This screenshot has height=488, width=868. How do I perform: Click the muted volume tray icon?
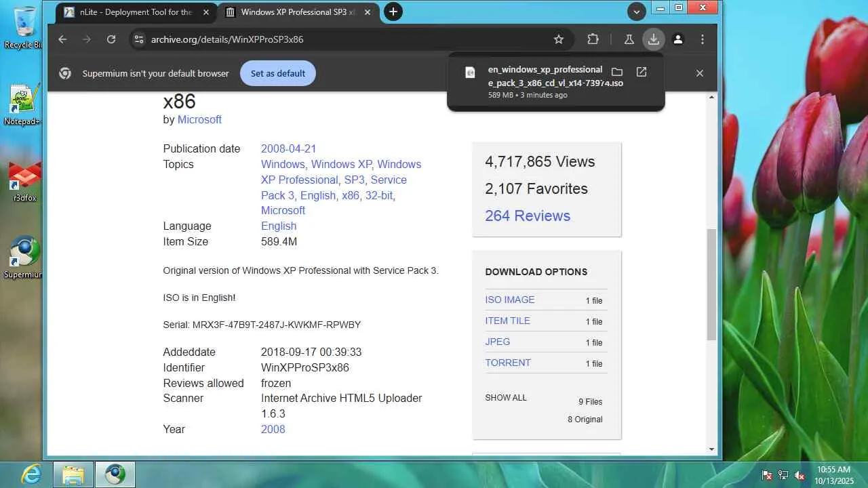click(x=800, y=475)
